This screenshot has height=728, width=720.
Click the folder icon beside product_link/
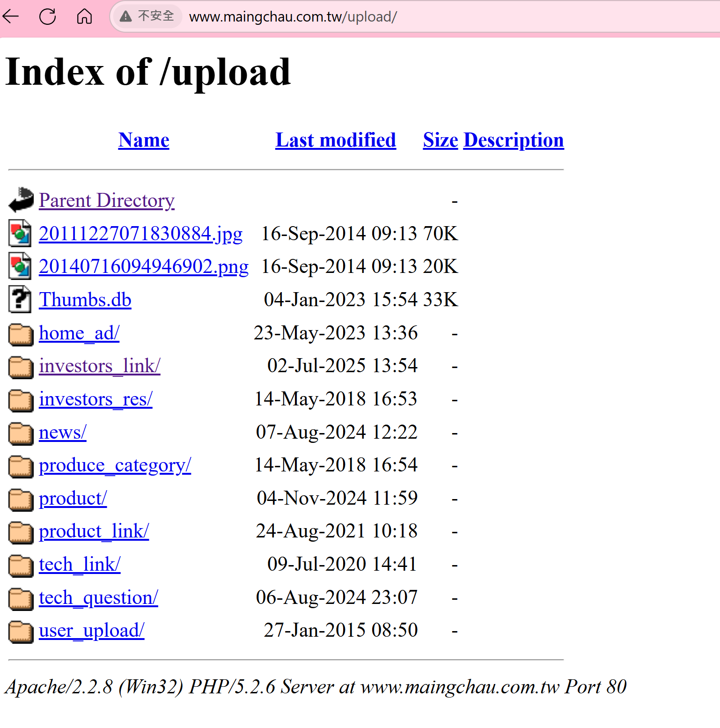[21, 532]
